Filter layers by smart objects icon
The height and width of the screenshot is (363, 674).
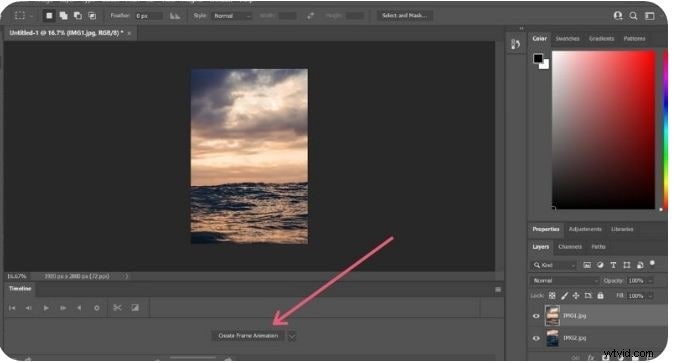(640, 265)
